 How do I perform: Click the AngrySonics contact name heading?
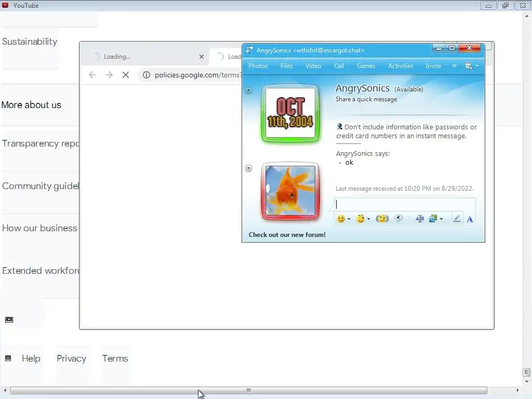click(362, 88)
